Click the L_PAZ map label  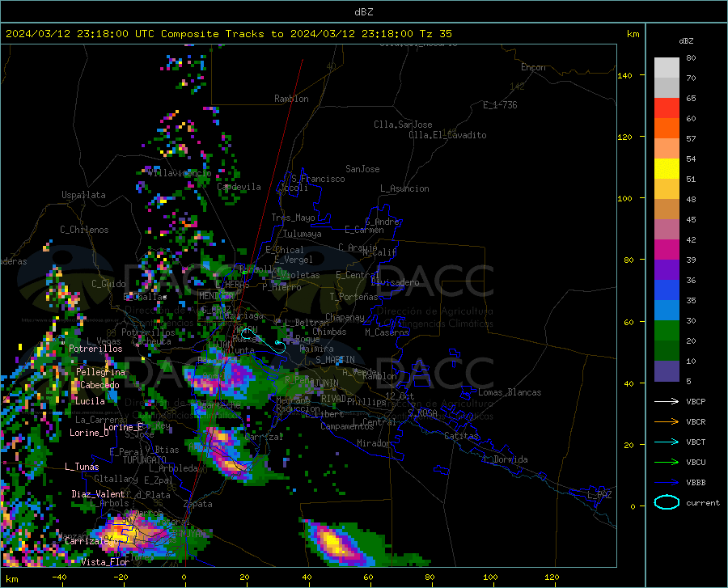(599, 495)
